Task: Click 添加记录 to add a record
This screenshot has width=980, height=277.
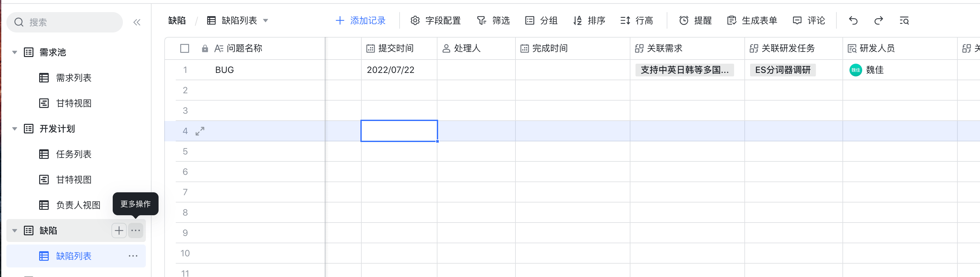Action: click(360, 21)
